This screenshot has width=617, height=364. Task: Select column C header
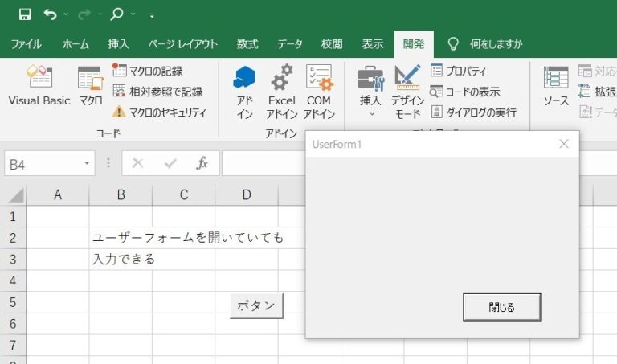point(184,194)
